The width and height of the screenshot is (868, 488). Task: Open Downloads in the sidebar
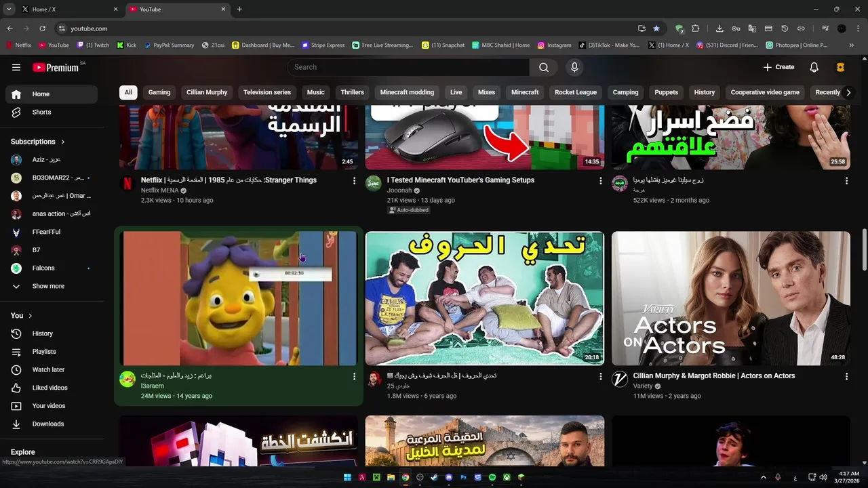52,424
